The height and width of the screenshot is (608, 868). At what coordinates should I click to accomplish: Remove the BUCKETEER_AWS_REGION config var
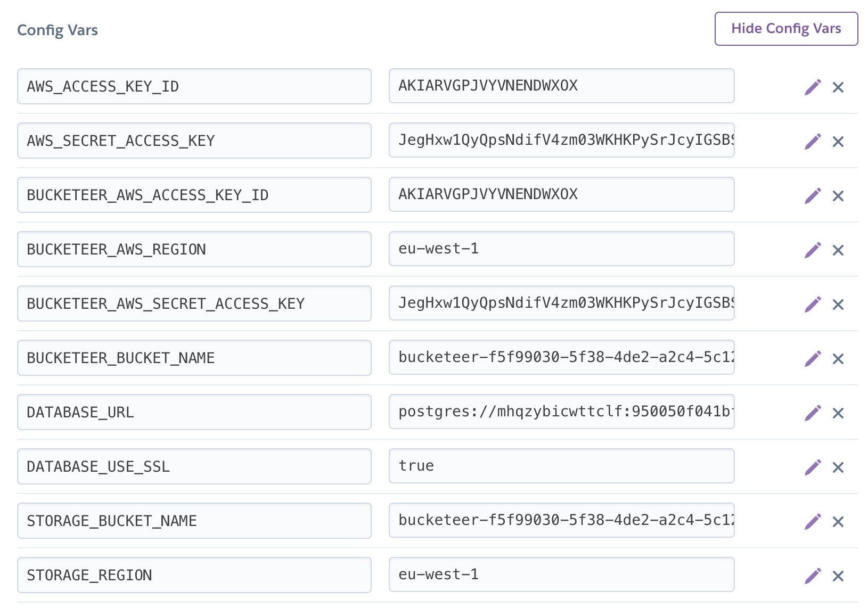(x=838, y=250)
